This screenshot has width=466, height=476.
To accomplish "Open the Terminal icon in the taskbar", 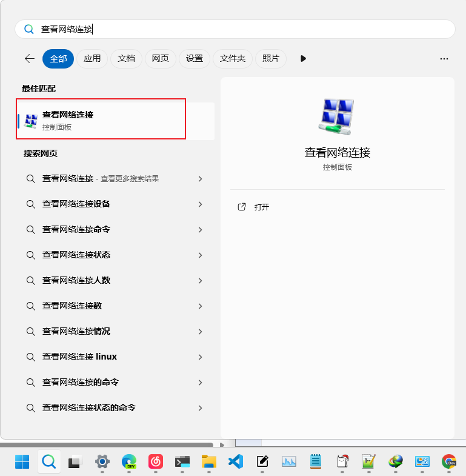I will tap(182, 461).
